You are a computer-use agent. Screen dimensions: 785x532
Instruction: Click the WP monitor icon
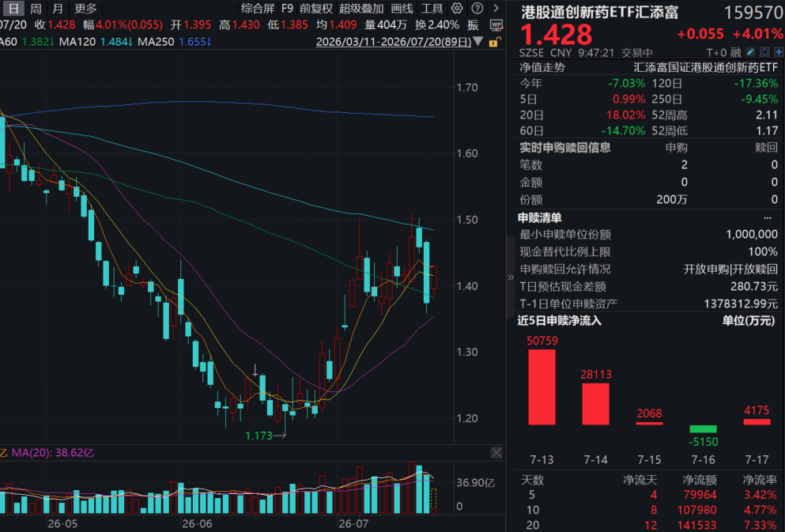coord(496,25)
